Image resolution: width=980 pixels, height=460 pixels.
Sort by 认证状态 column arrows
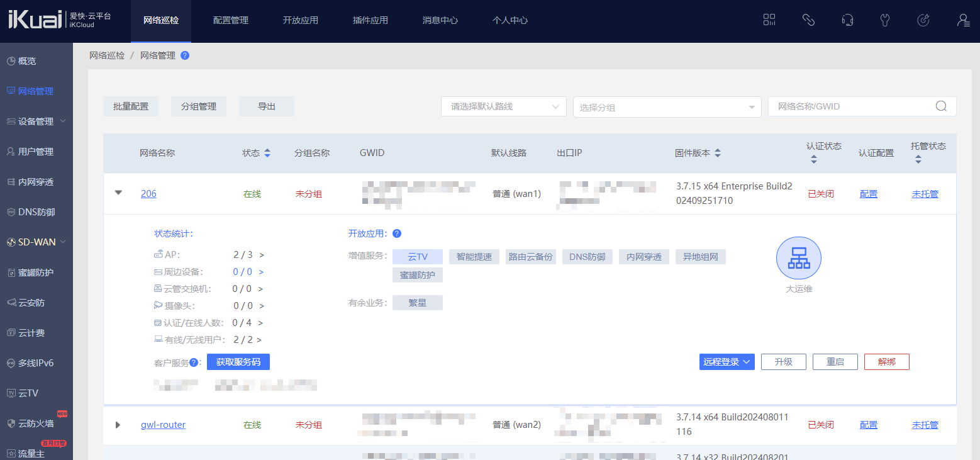click(x=814, y=160)
